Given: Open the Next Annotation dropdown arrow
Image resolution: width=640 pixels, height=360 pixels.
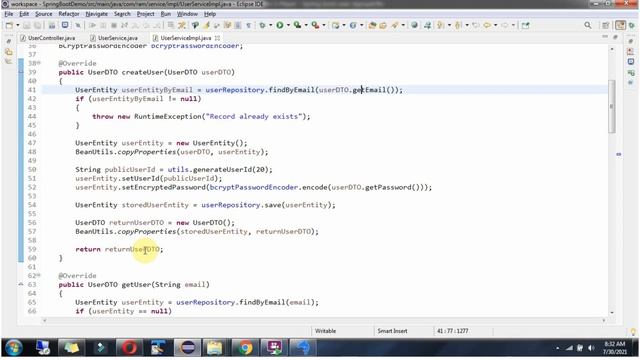Looking at the screenshot, I should [449, 25].
